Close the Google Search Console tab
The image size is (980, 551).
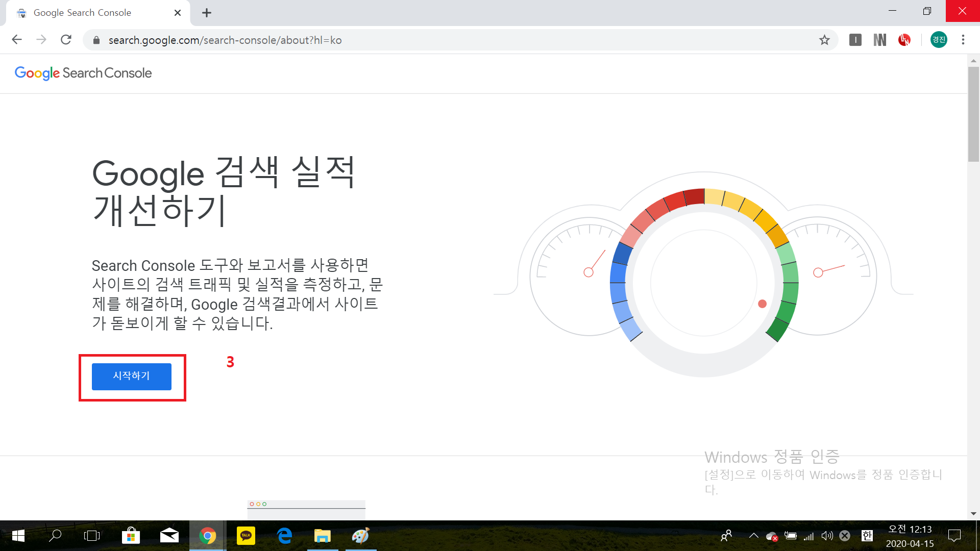click(x=178, y=13)
